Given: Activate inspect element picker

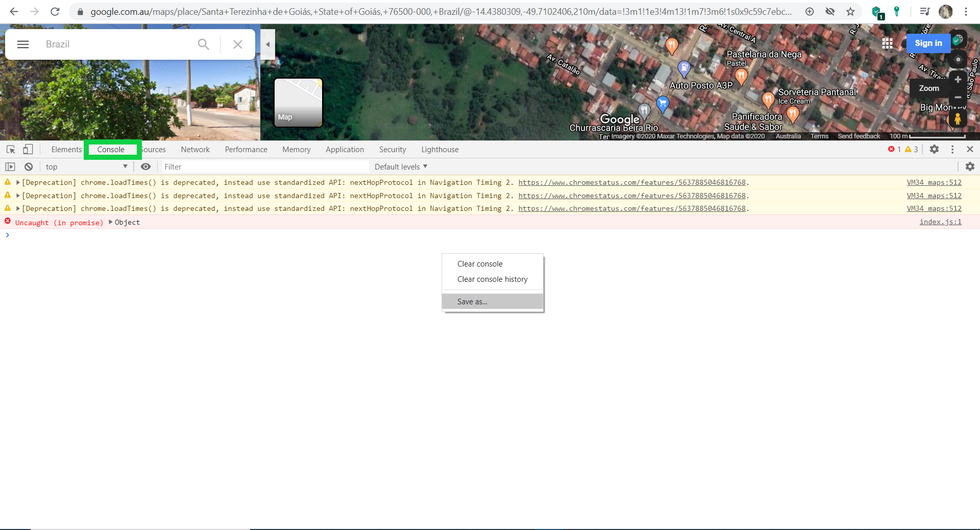Looking at the screenshot, I should pos(11,150).
